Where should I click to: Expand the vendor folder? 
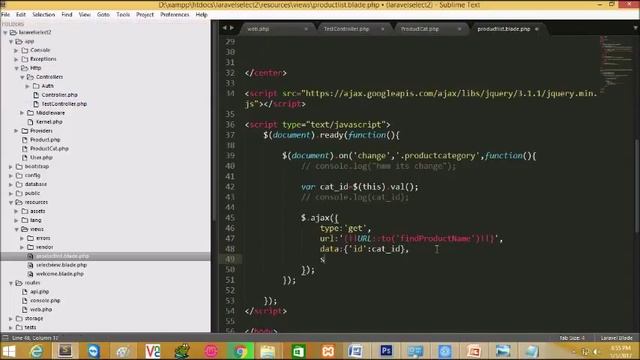[22, 247]
